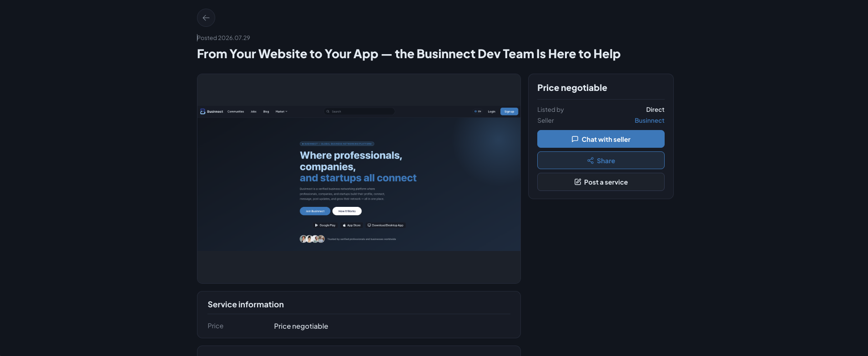Click the "Price" label under Service information
Screen dimensions: 868x356
tap(216, 326)
